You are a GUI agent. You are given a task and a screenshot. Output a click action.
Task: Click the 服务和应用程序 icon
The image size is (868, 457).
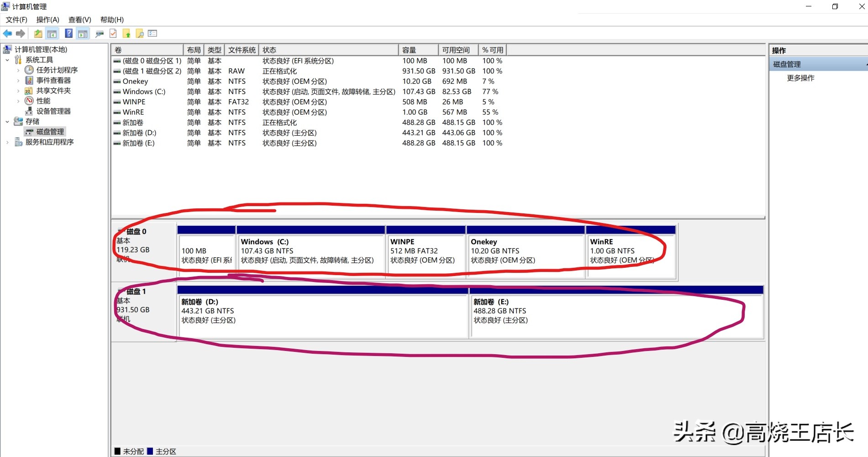[x=18, y=142]
